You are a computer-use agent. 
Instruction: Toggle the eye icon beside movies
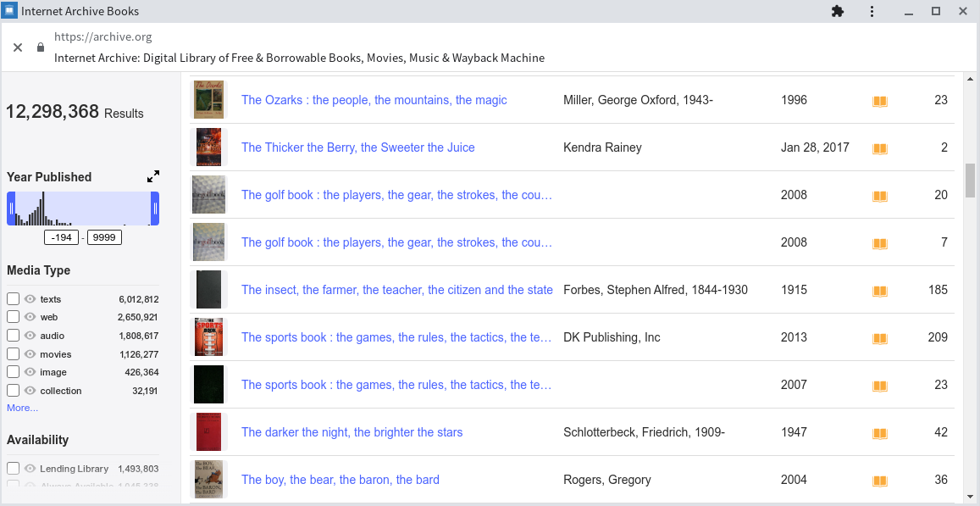(x=30, y=354)
